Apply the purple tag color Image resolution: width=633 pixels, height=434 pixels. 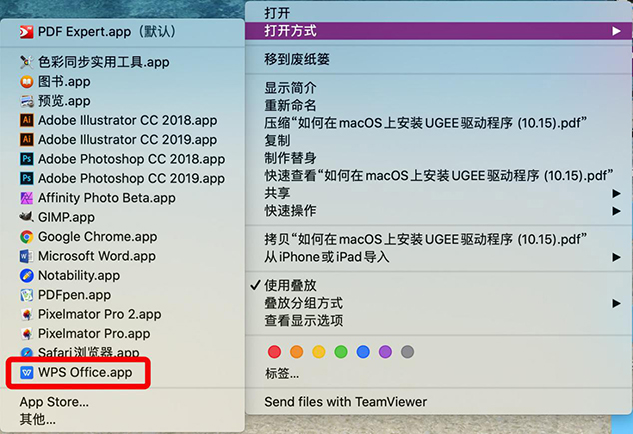[x=385, y=352]
